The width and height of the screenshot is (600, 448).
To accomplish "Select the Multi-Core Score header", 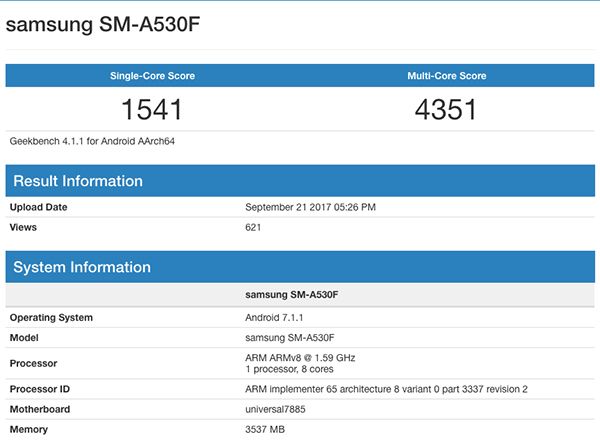I will pos(447,75).
